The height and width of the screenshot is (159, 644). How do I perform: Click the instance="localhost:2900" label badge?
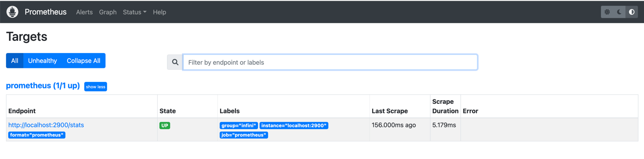[294, 125]
